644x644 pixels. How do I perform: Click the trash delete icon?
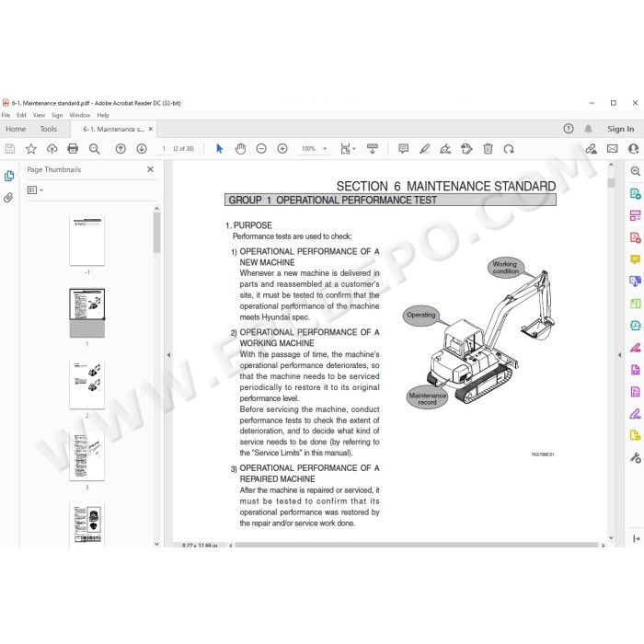(488, 149)
